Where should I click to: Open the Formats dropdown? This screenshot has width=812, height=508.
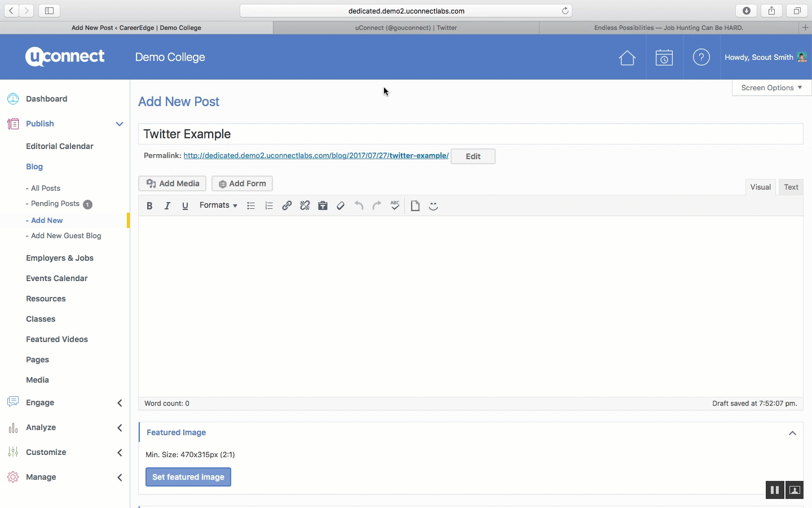click(x=218, y=205)
